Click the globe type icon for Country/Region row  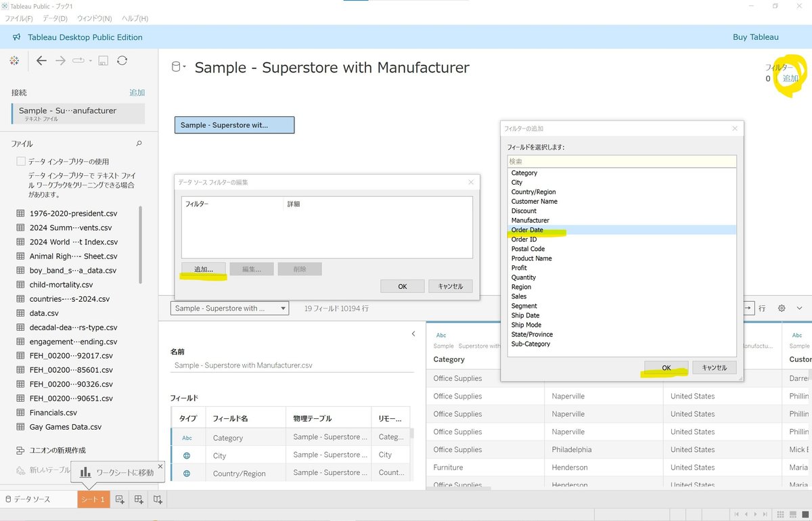click(187, 473)
